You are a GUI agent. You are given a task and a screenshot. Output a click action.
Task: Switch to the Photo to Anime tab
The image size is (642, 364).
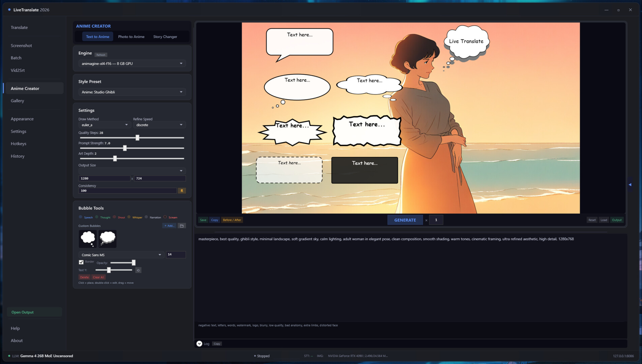coord(131,37)
